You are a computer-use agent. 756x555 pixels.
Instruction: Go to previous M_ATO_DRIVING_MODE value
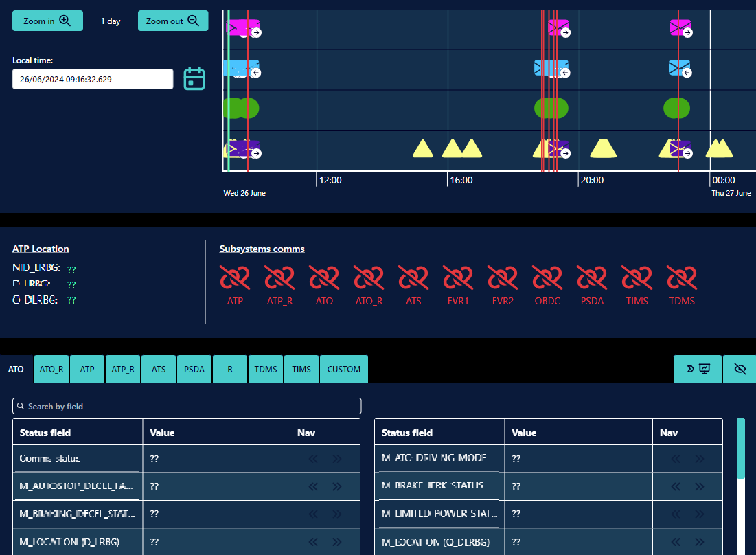pos(676,460)
